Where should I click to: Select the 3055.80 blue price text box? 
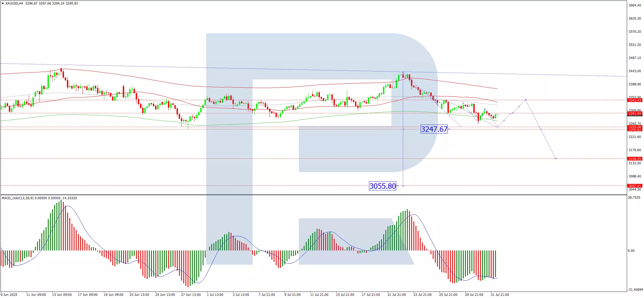pos(382,186)
